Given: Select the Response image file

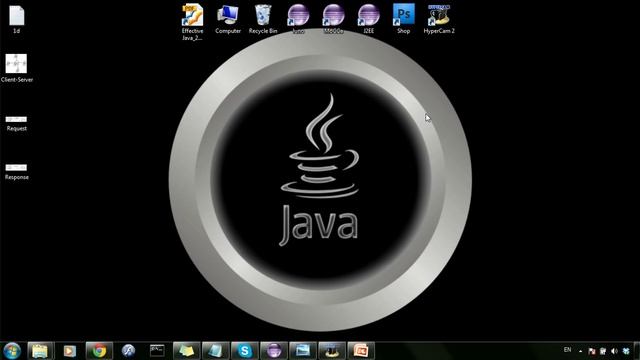Looking at the screenshot, I should [16, 172].
